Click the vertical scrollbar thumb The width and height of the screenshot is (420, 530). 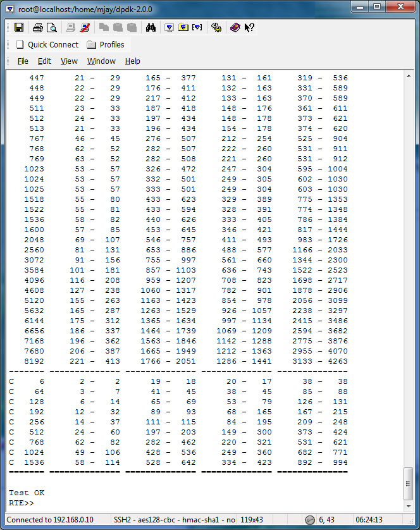point(409,484)
